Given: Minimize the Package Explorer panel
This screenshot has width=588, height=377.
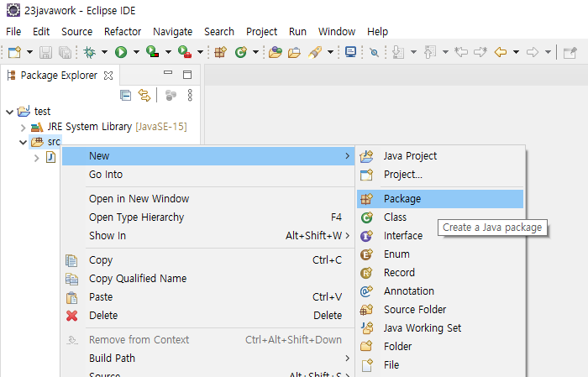Looking at the screenshot, I should coord(168,73).
